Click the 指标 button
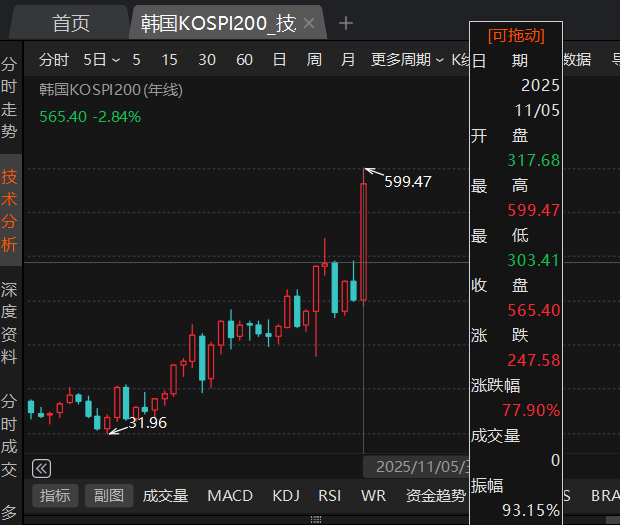The width and height of the screenshot is (620, 525). coord(55,496)
